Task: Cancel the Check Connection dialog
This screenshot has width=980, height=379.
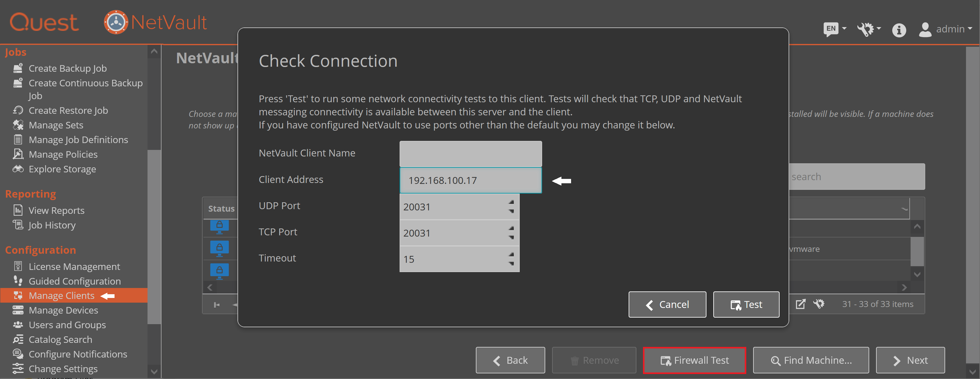Action: (667, 304)
